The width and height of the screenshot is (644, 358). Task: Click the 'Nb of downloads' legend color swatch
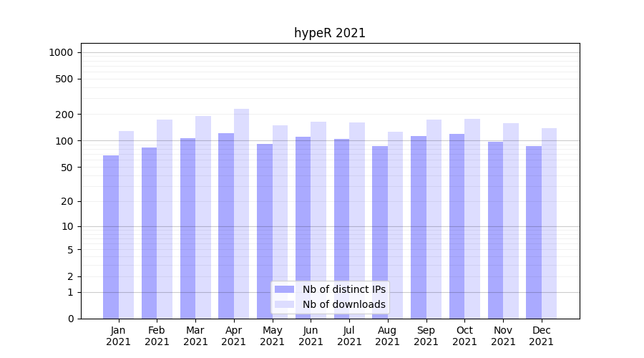point(284,304)
